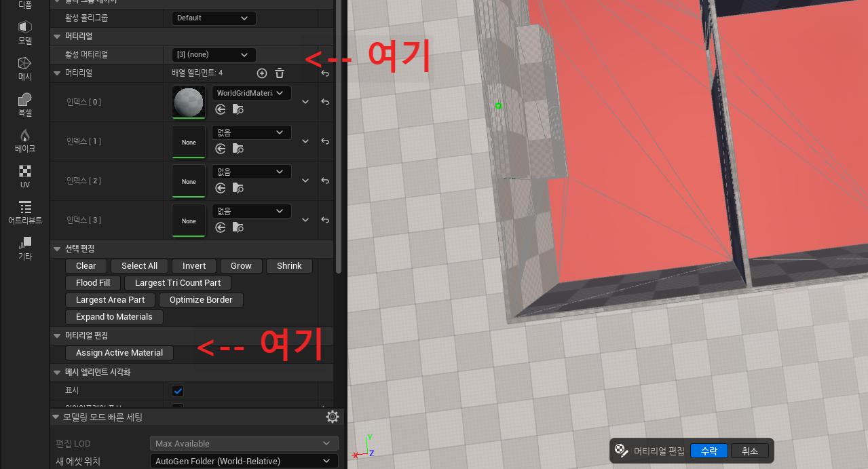Open the 활성 머티리얼 [3] (none) dropdown
This screenshot has height=469, width=868.
pyautogui.click(x=214, y=55)
